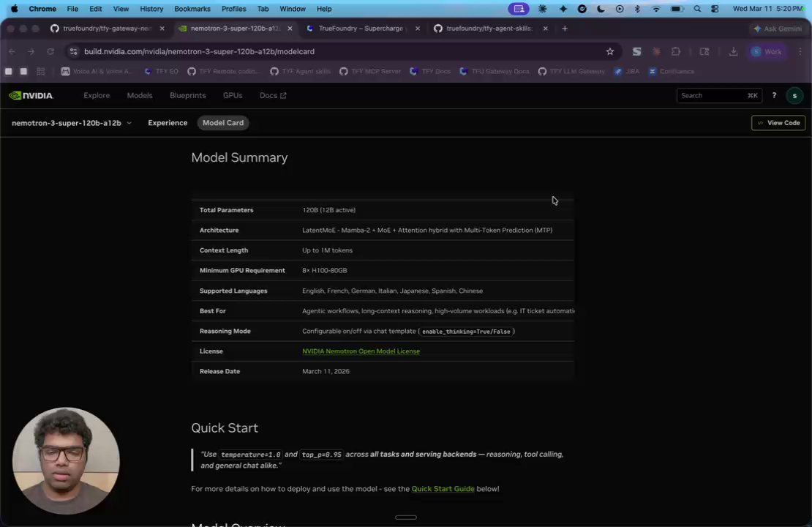Open Bluetooth menu bar icon
The height and width of the screenshot is (527, 812).
coord(637,9)
